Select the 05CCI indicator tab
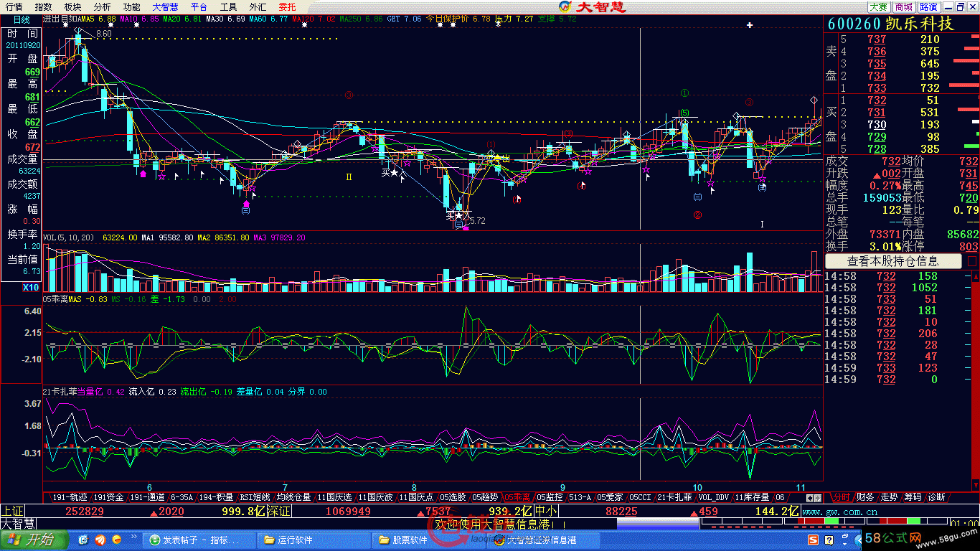 coord(640,496)
